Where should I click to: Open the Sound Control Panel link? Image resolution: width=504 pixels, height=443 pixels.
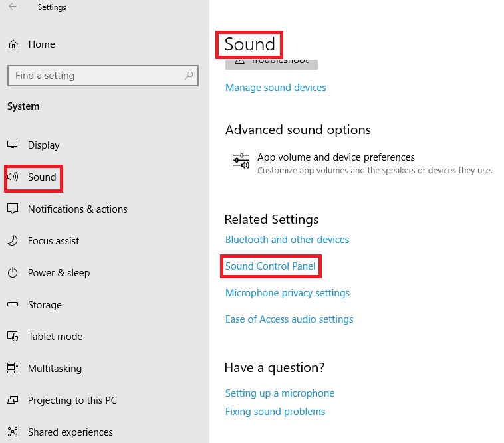tap(271, 266)
